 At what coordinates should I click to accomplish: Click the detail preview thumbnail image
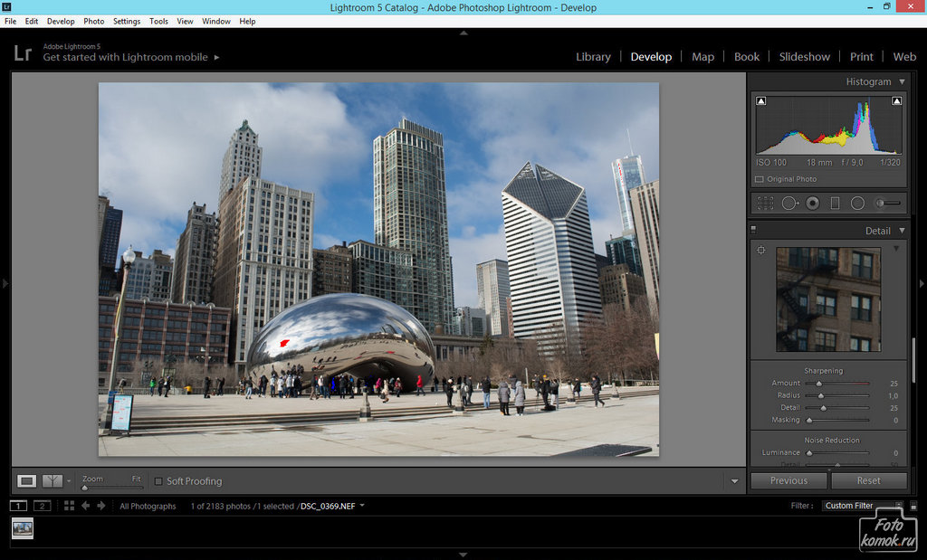pyautogui.click(x=828, y=299)
